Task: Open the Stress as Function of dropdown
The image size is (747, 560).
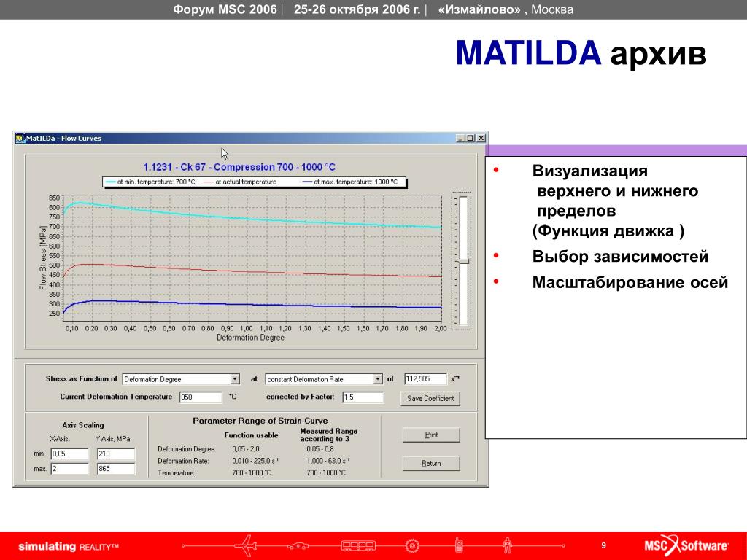Action: pos(235,379)
